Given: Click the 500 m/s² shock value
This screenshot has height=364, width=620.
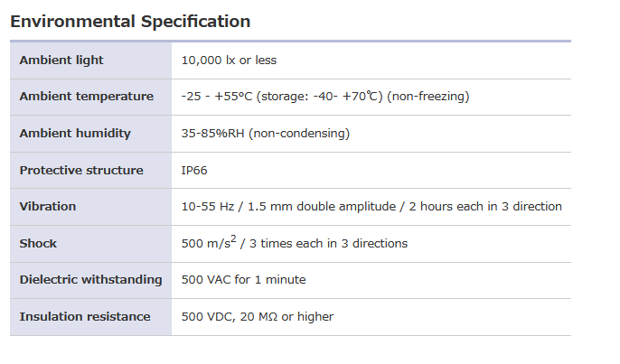Looking at the screenshot, I should (209, 243).
